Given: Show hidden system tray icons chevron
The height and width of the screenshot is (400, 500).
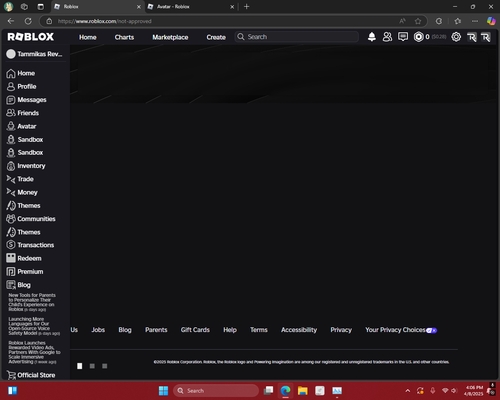Looking at the screenshot, I should tap(408, 391).
